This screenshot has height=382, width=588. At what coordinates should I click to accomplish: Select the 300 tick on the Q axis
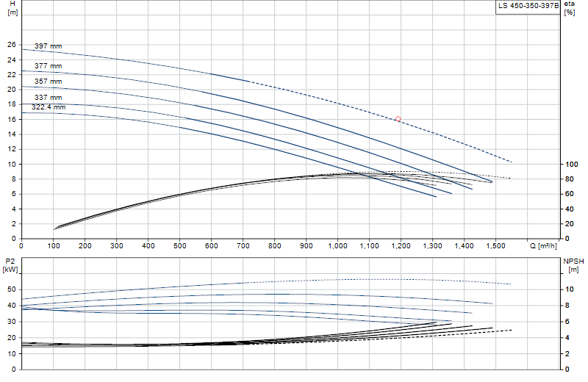click(117, 246)
